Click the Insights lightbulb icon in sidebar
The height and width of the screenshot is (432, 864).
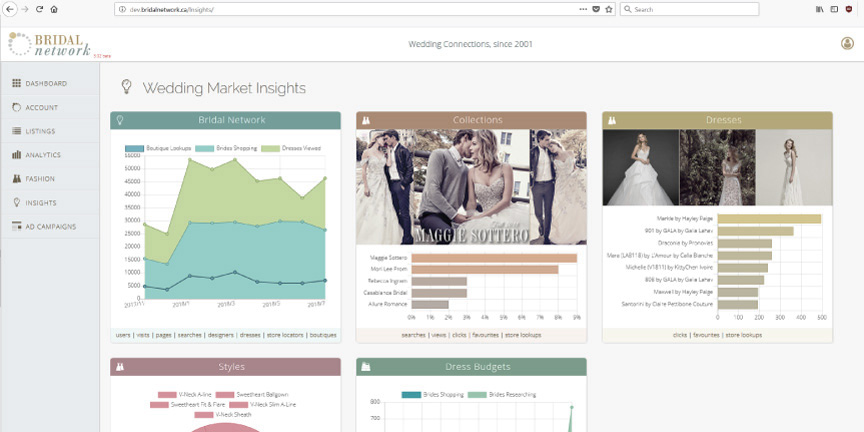(17, 202)
